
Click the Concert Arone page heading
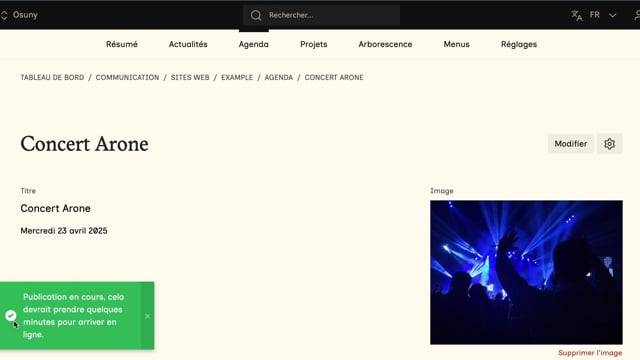coord(84,144)
